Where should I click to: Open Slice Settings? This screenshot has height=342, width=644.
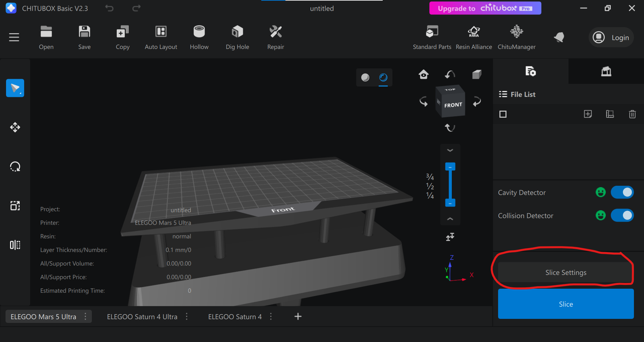click(x=566, y=273)
